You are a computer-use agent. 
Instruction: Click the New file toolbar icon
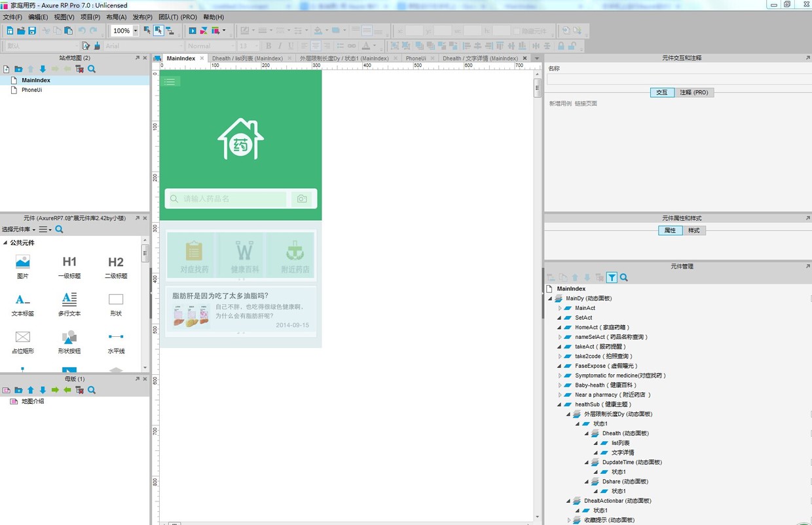click(x=10, y=31)
